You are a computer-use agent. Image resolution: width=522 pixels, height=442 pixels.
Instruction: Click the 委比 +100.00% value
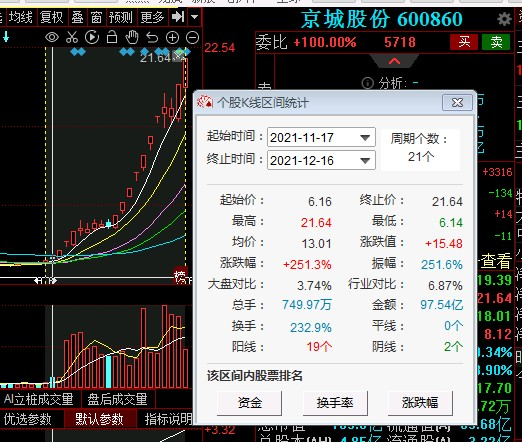tap(325, 42)
